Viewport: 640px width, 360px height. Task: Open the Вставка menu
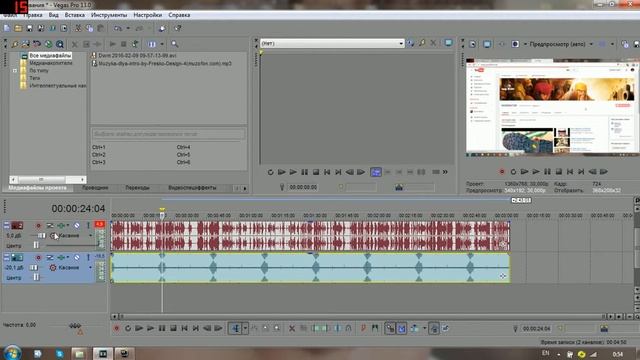[75, 15]
